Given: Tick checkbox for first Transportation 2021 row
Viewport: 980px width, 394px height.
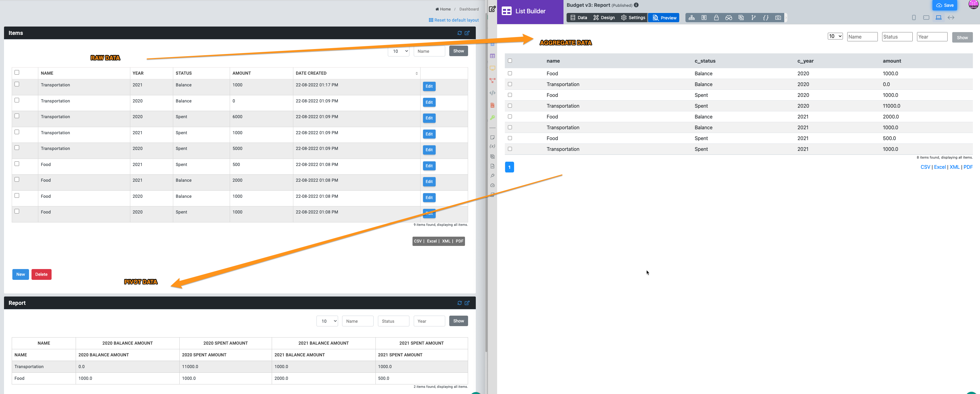Looking at the screenshot, I should pos(17,85).
